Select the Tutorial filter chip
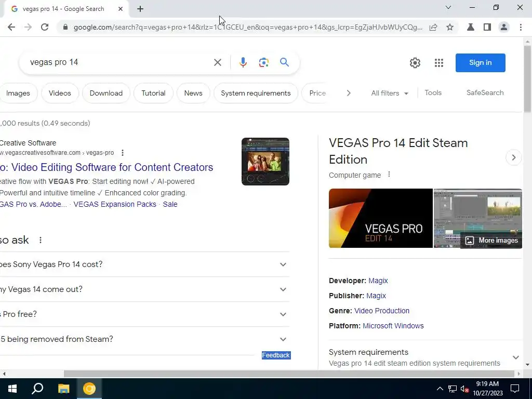Viewport: 532px width, 399px height. click(153, 94)
